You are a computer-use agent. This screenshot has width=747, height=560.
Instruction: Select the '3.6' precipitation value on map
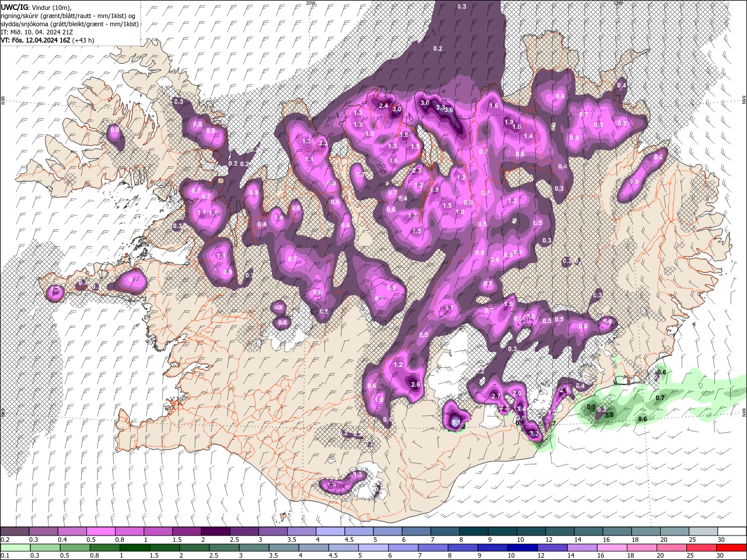point(449,110)
